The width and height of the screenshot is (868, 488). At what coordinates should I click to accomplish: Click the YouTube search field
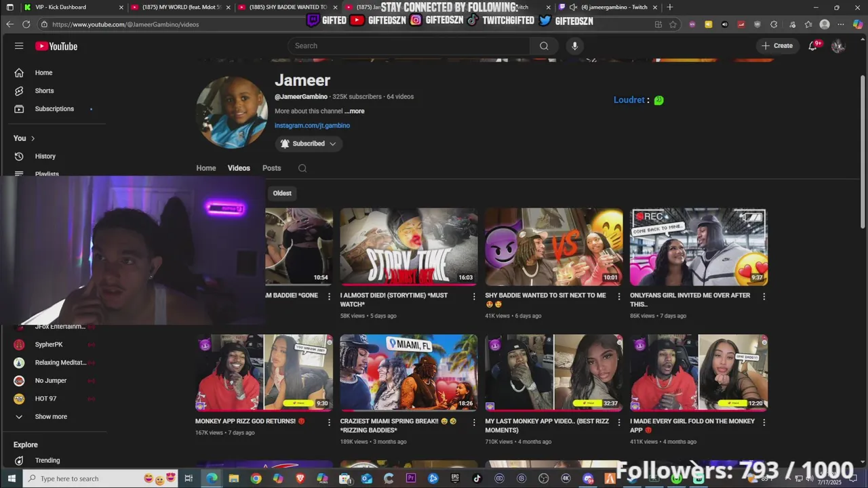(409, 46)
